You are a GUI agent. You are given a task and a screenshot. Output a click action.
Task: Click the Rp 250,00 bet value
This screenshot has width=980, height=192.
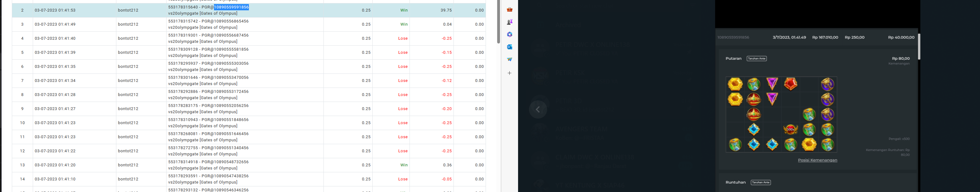854,38
